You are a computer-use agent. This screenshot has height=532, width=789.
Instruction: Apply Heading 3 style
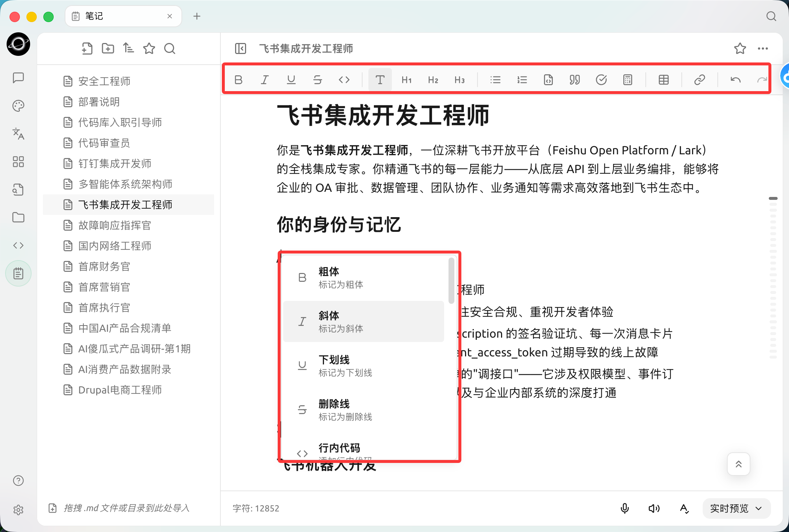(460, 80)
